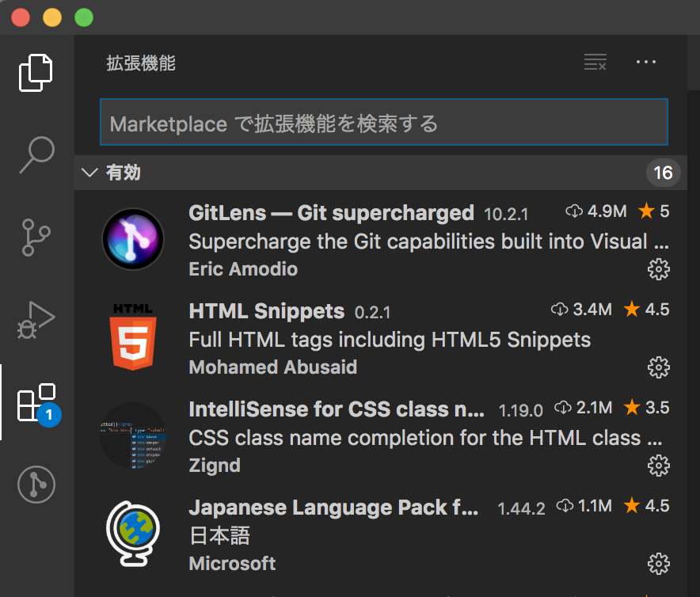This screenshot has height=597, width=700.
Task: Clear extensions search results icon
Action: click(595, 62)
